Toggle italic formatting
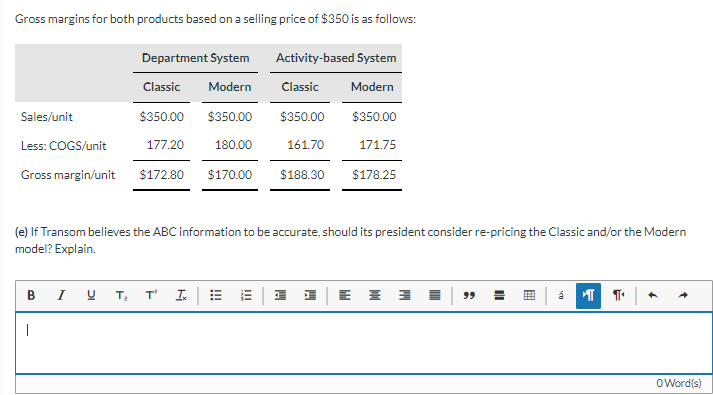 pyautogui.click(x=61, y=295)
